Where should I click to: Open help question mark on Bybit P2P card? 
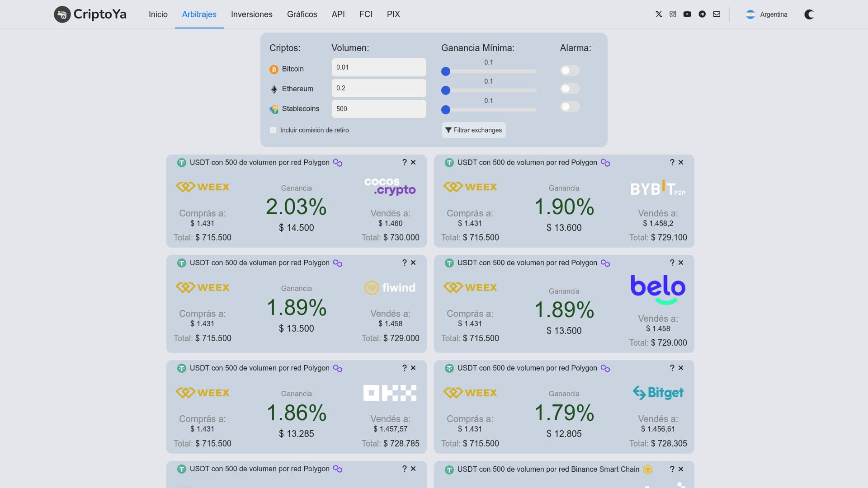[672, 162]
